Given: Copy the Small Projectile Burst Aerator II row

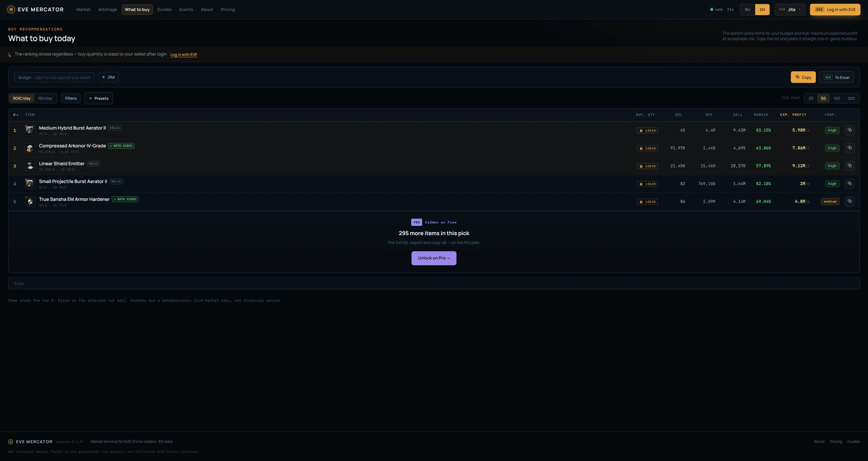Looking at the screenshot, I should tap(850, 183).
